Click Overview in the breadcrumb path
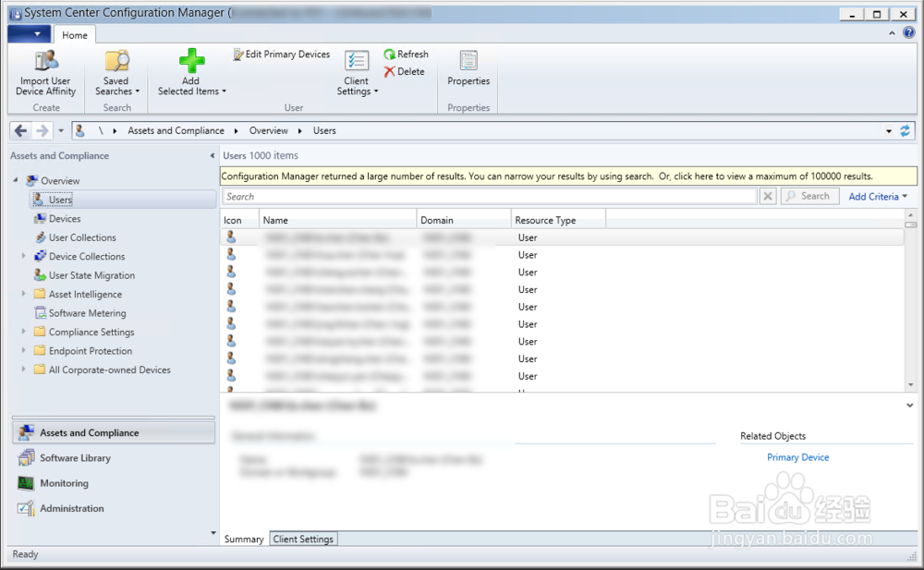The width and height of the screenshot is (924, 570). pos(268,131)
